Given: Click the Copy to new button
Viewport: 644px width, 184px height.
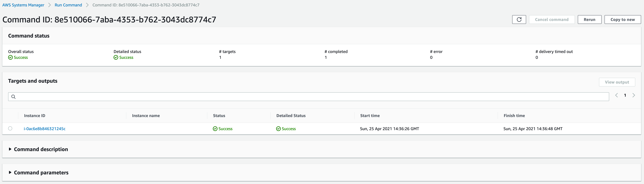Looking at the screenshot, I should (x=623, y=19).
